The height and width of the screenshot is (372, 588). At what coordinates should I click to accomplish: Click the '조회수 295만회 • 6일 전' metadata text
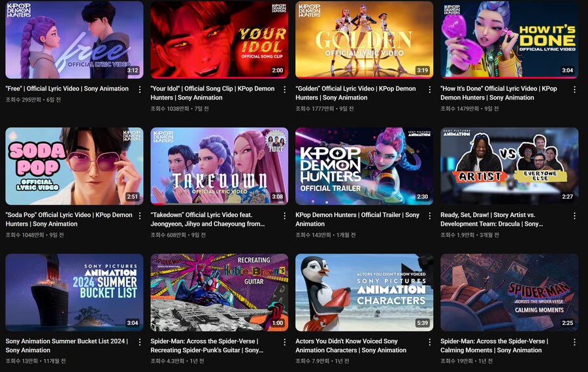tap(33, 100)
